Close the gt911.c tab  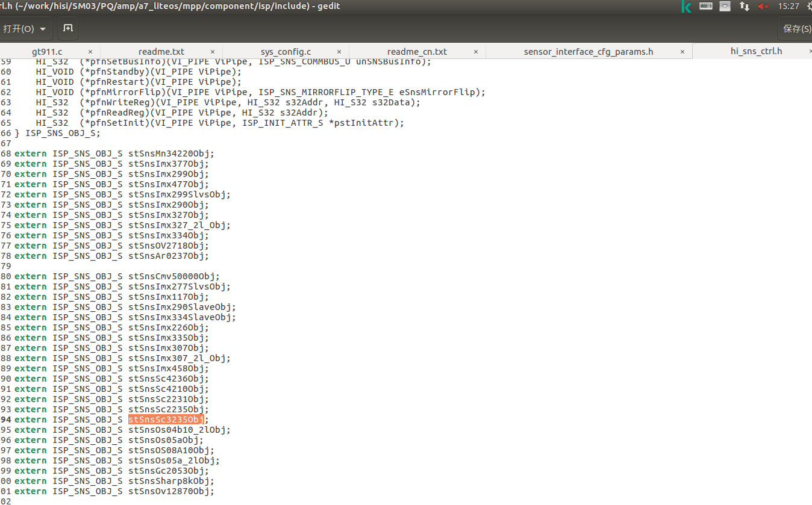point(90,52)
